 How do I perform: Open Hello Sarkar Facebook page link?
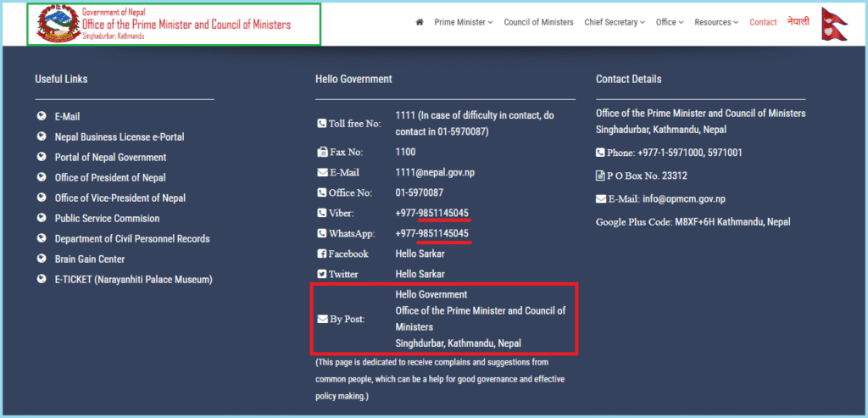420,254
